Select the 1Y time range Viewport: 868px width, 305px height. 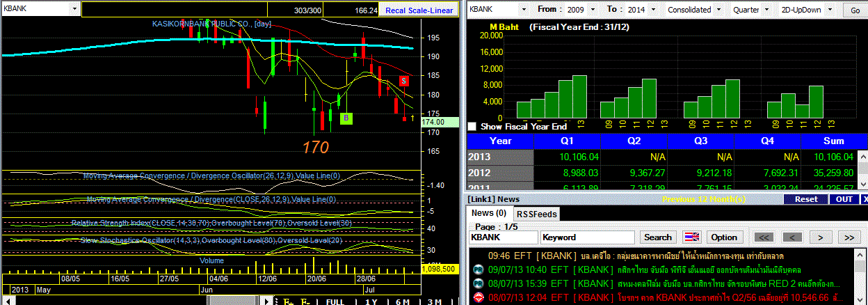tap(371, 302)
